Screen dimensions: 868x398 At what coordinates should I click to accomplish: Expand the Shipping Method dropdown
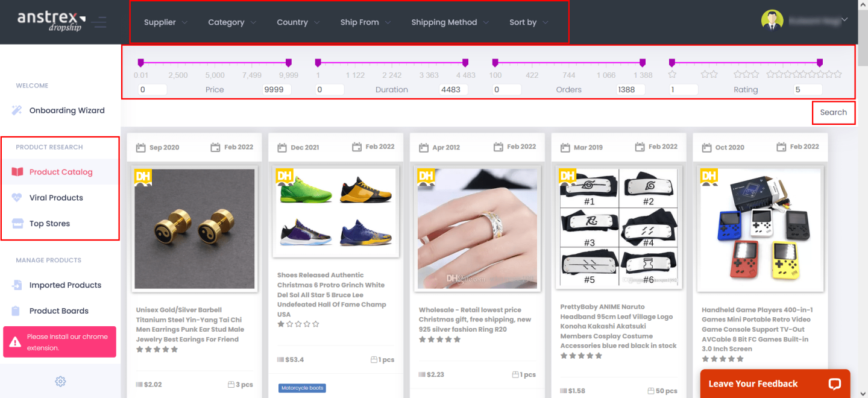[x=450, y=22]
